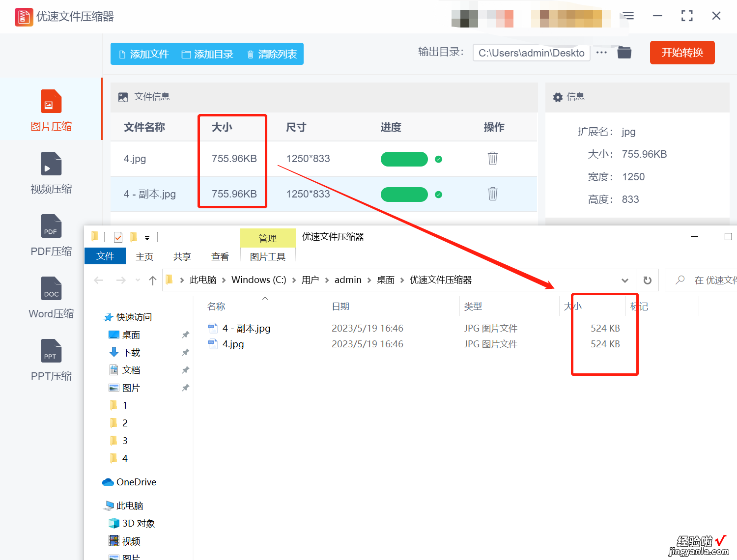Select the 4 - 副本.jpg row in the compressor list

pos(324,194)
